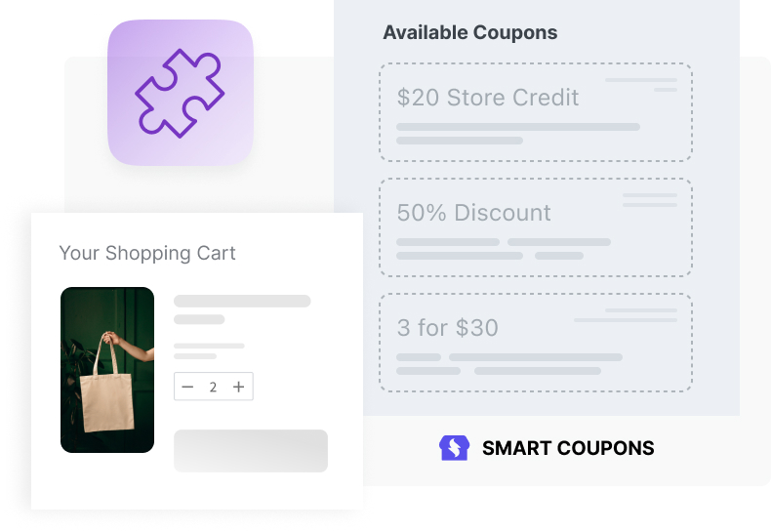Click description lines under 50% Discount
Viewport: 771px width, 532px height.
click(503, 249)
